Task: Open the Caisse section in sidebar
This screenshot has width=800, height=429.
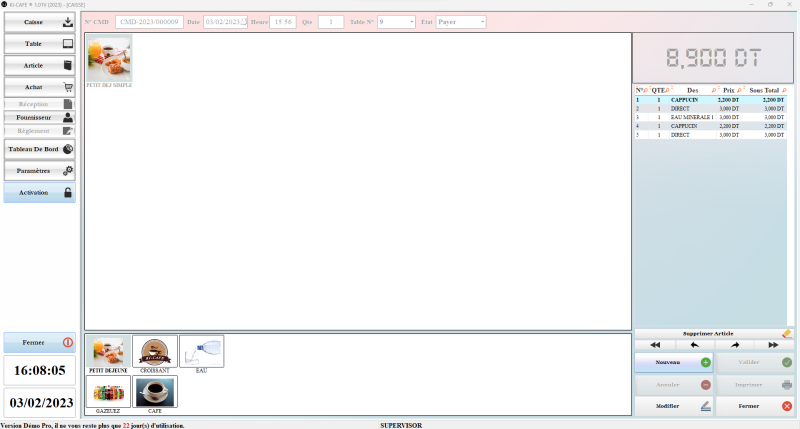Action: coord(40,21)
